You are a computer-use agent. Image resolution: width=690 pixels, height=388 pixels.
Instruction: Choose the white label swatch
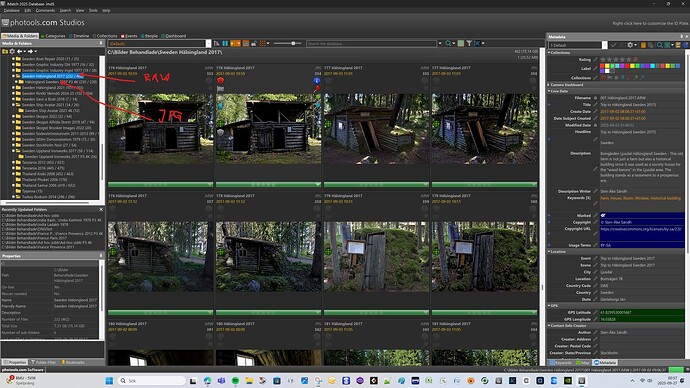[x=607, y=71]
